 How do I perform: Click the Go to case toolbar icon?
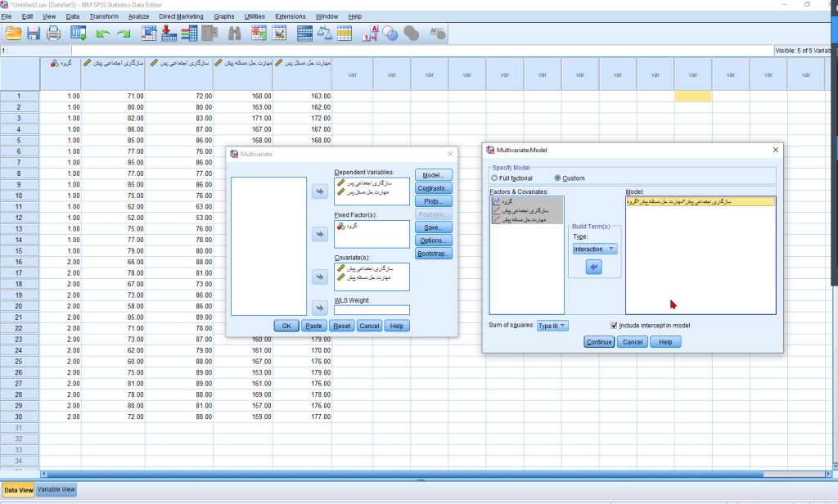click(149, 34)
